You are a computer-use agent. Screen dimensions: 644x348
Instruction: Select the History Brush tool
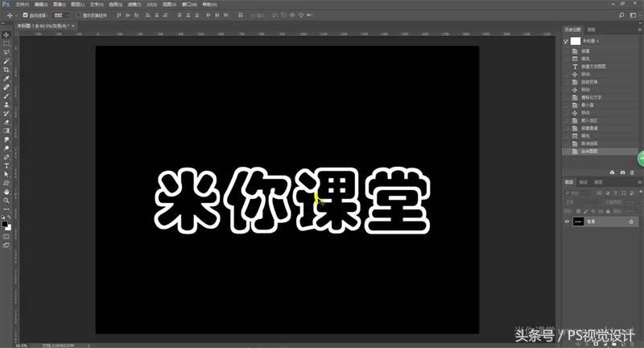click(6, 114)
